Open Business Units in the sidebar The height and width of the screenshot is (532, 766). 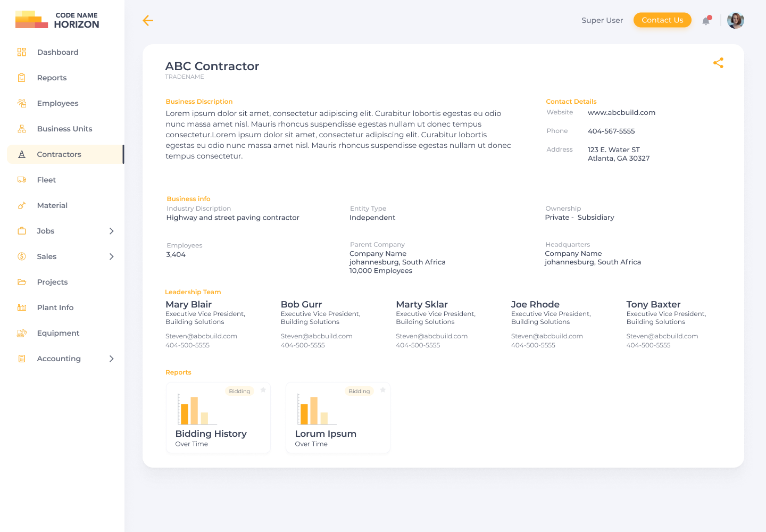point(64,129)
